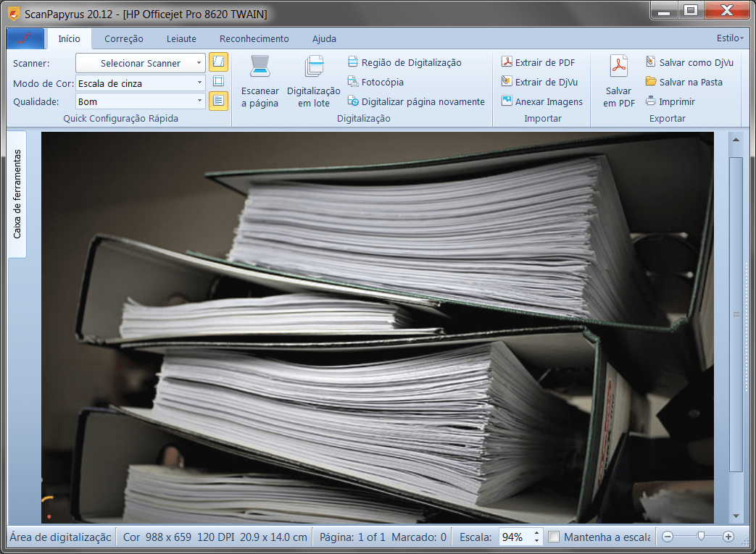Import via Extrair de DjVu
The height and width of the screenshot is (554, 756).
[x=539, y=83]
